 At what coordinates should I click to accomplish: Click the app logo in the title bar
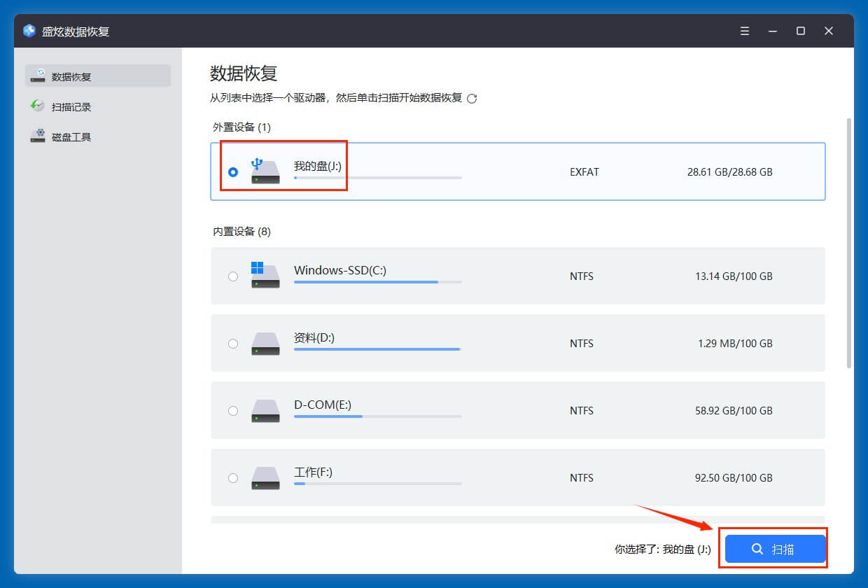pos(28,30)
